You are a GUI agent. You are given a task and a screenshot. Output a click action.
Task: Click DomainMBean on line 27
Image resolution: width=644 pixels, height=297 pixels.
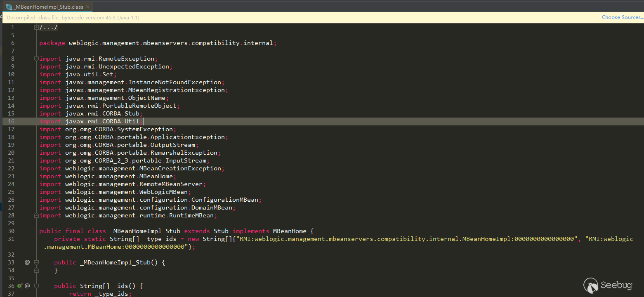(212, 207)
